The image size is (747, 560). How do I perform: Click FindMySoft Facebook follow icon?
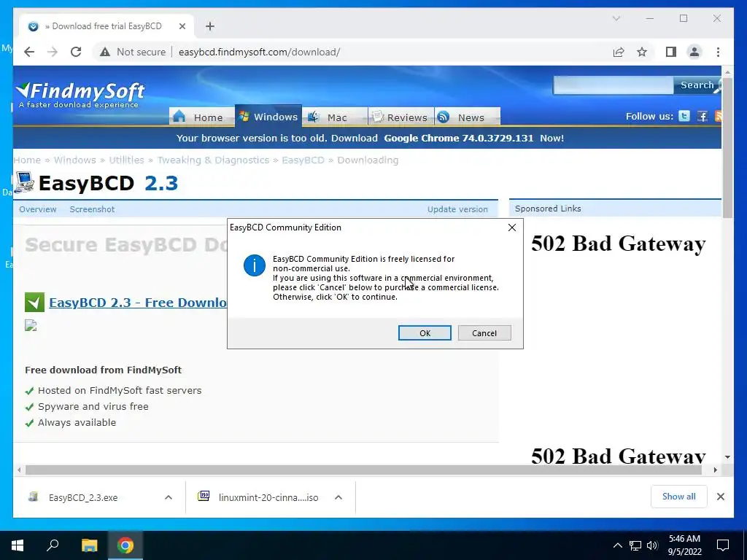(x=703, y=116)
